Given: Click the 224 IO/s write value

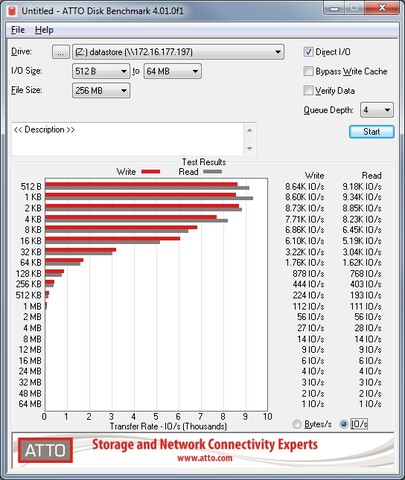Looking at the screenshot, I should [x=308, y=295].
